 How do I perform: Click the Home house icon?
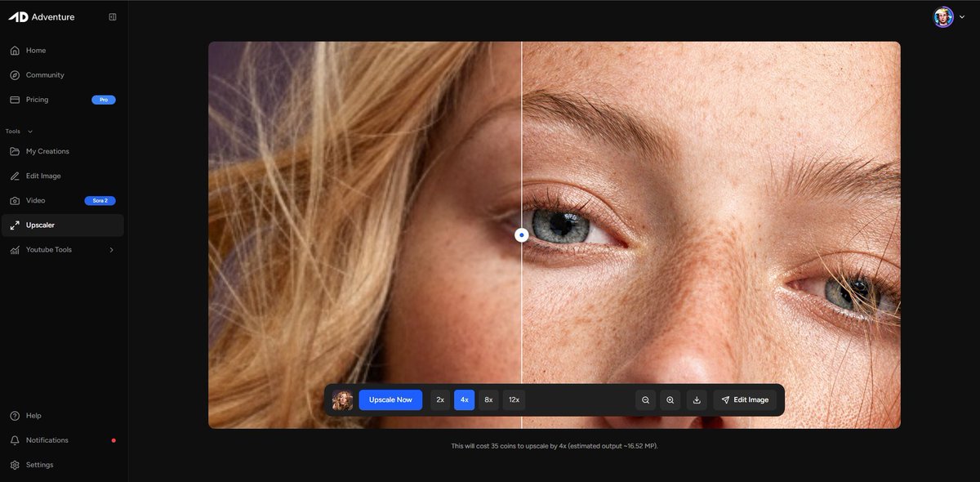pyautogui.click(x=15, y=51)
